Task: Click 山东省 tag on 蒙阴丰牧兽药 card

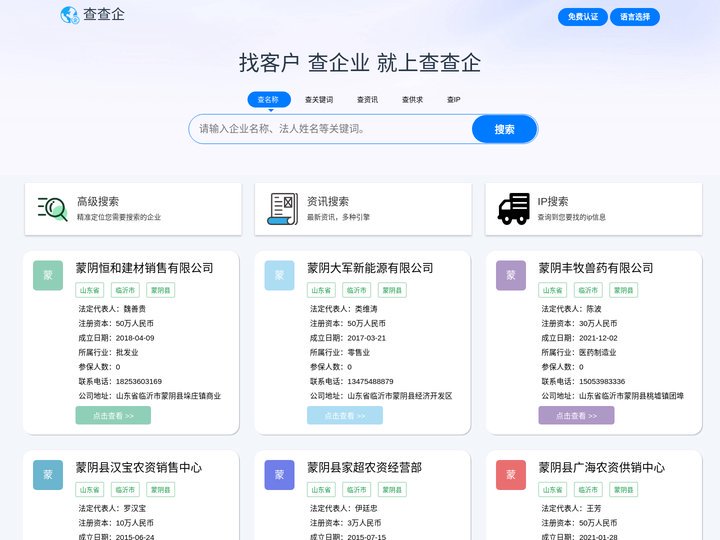Action: [x=552, y=290]
